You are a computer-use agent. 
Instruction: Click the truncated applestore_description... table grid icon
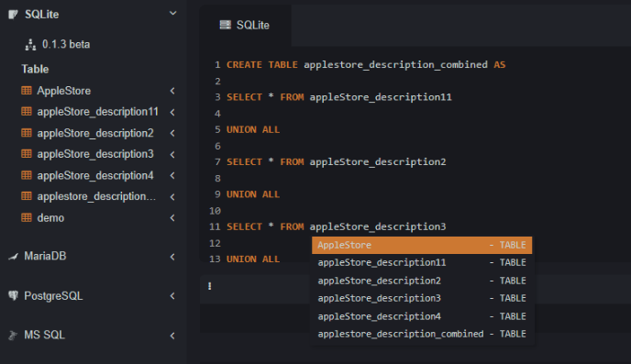(x=27, y=196)
